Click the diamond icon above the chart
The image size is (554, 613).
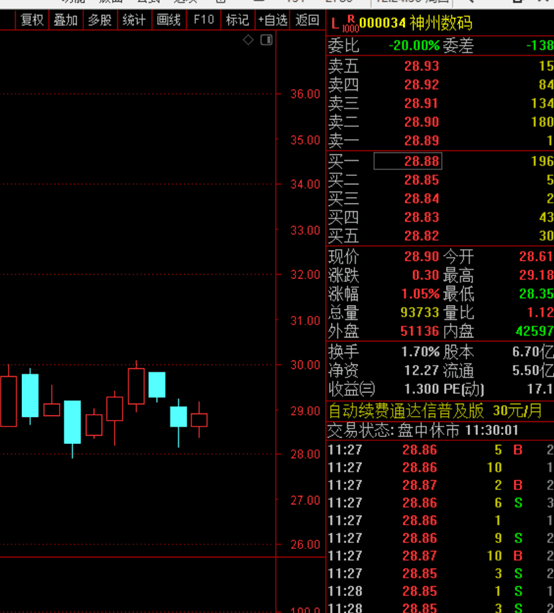pyautogui.click(x=248, y=40)
